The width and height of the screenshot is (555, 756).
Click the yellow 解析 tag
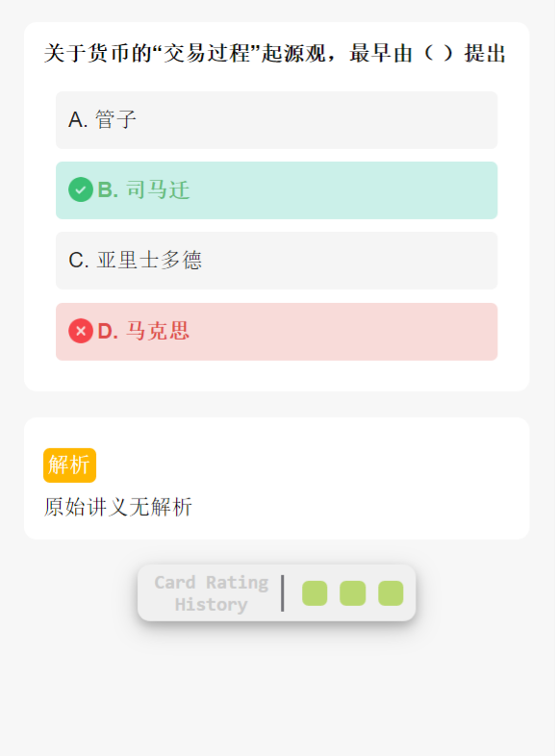tap(70, 466)
